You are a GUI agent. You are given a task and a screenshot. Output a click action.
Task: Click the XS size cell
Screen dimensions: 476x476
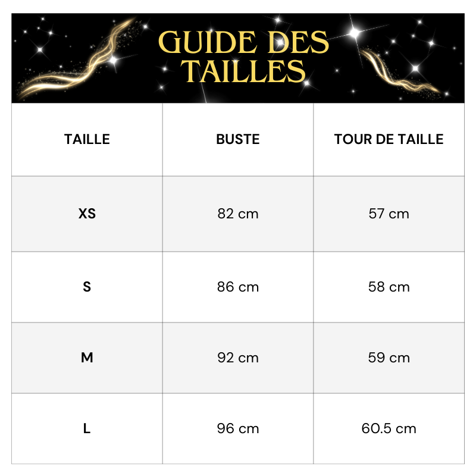tap(87, 214)
